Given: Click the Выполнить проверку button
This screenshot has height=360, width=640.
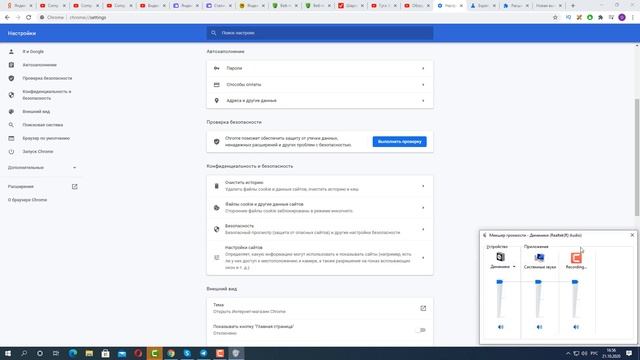Looking at the screenshot, I should click(399, 142).
